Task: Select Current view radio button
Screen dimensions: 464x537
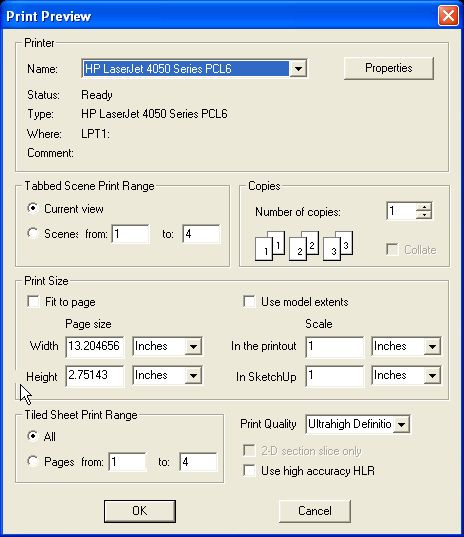Action: click(x=33, y=208)
